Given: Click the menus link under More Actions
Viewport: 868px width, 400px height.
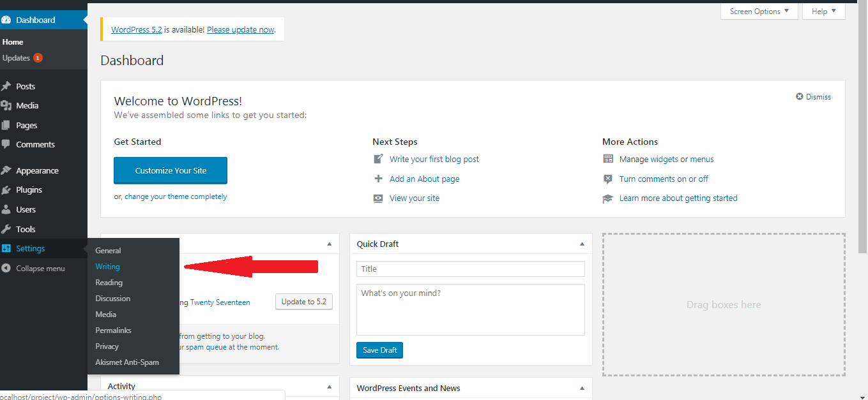Looking at the screenshot, I should 702,159.
